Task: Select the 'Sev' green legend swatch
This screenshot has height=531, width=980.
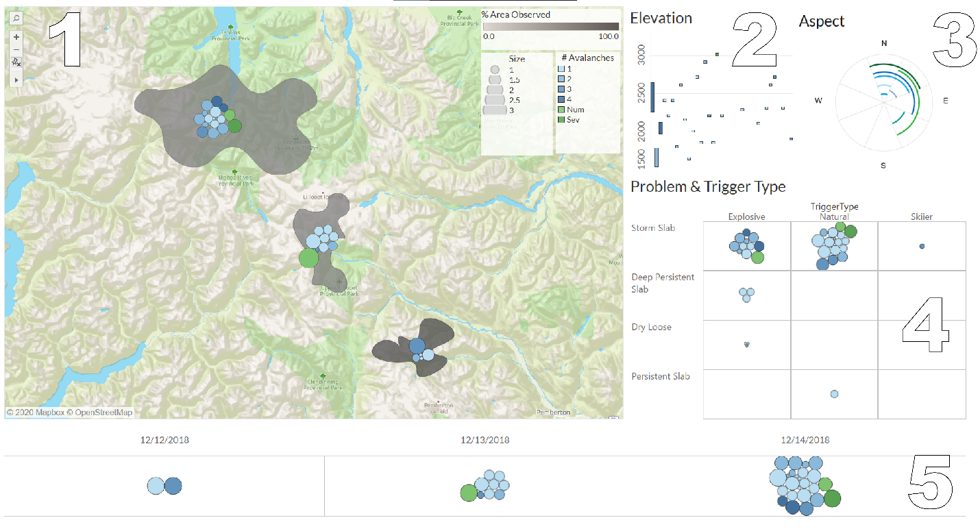Action: coord(562,119)
